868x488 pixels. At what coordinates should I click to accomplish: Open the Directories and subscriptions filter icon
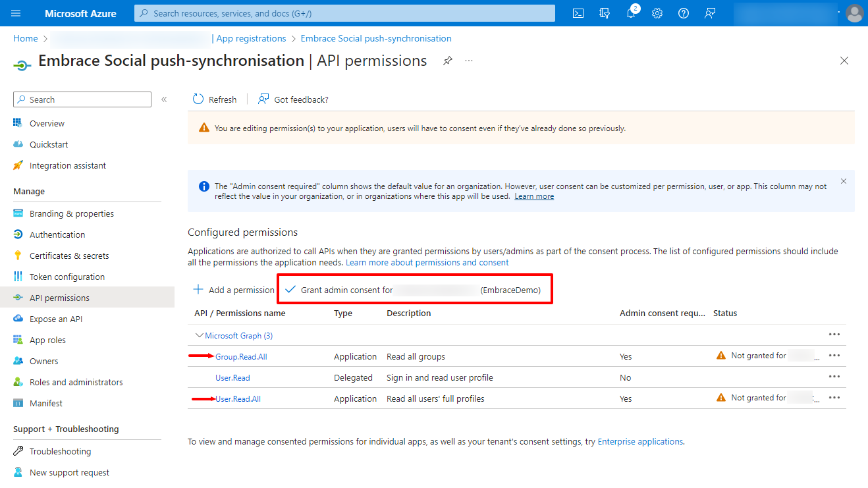pyautogui.click(x=605, y=13)
